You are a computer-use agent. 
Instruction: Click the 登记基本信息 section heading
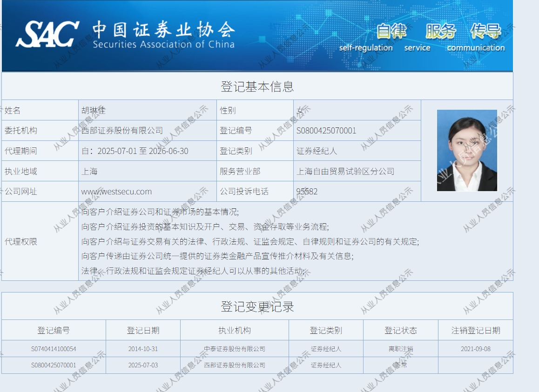point(257,86)
